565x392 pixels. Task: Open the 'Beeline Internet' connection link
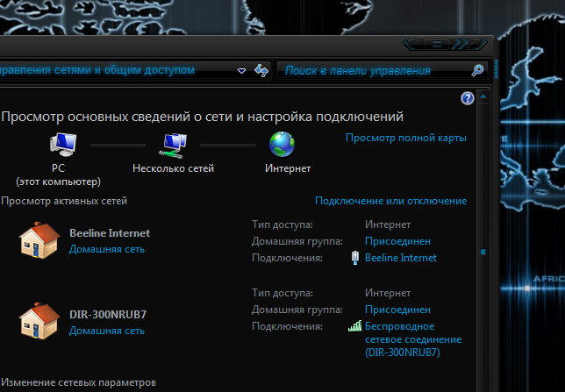tap(401, 258)
